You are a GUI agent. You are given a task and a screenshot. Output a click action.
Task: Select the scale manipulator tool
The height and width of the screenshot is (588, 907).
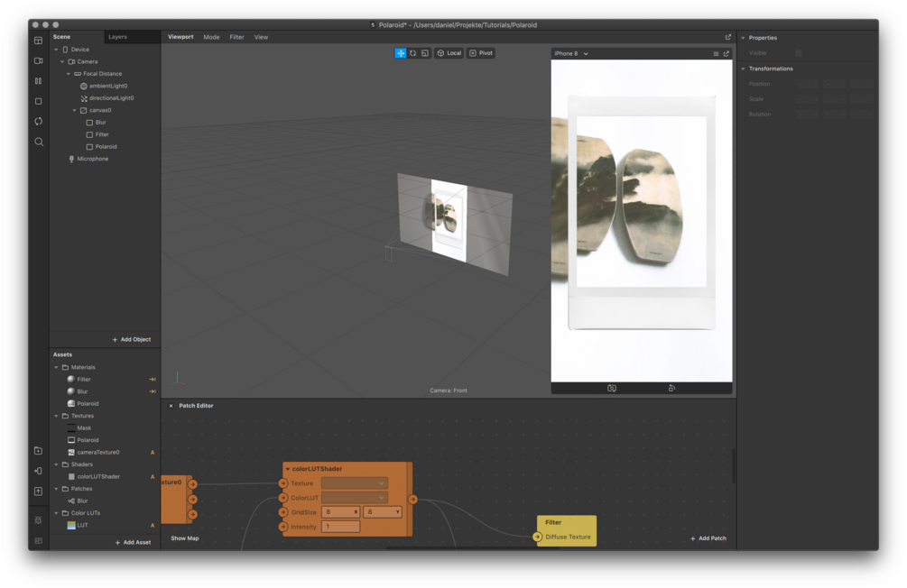click(x=425, y=53)
